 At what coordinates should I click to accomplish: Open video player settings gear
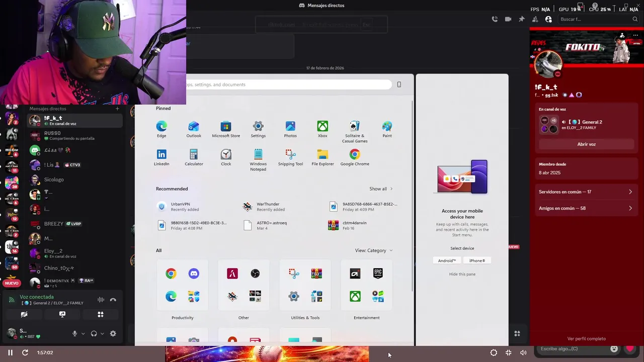(494, 352)
